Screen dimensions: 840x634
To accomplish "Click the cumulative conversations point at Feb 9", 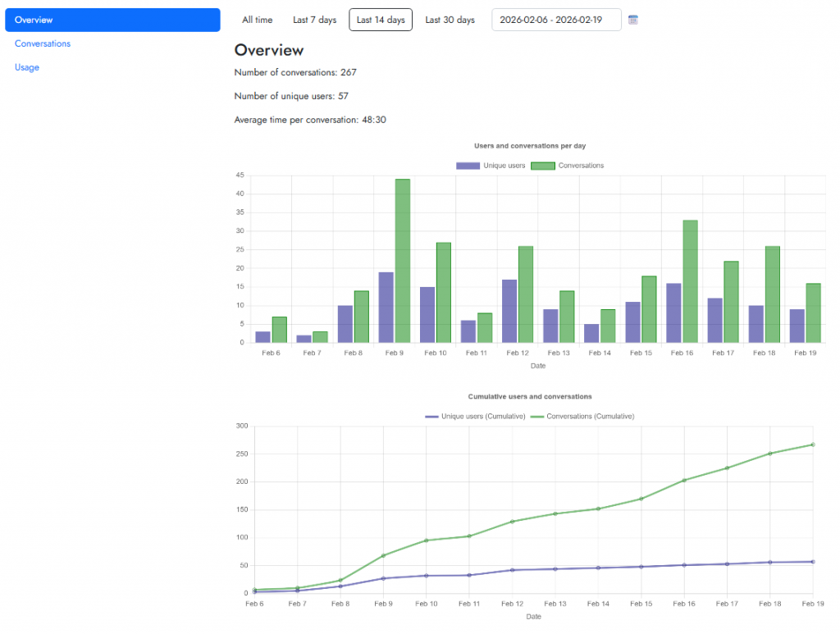I will (383, 555).
